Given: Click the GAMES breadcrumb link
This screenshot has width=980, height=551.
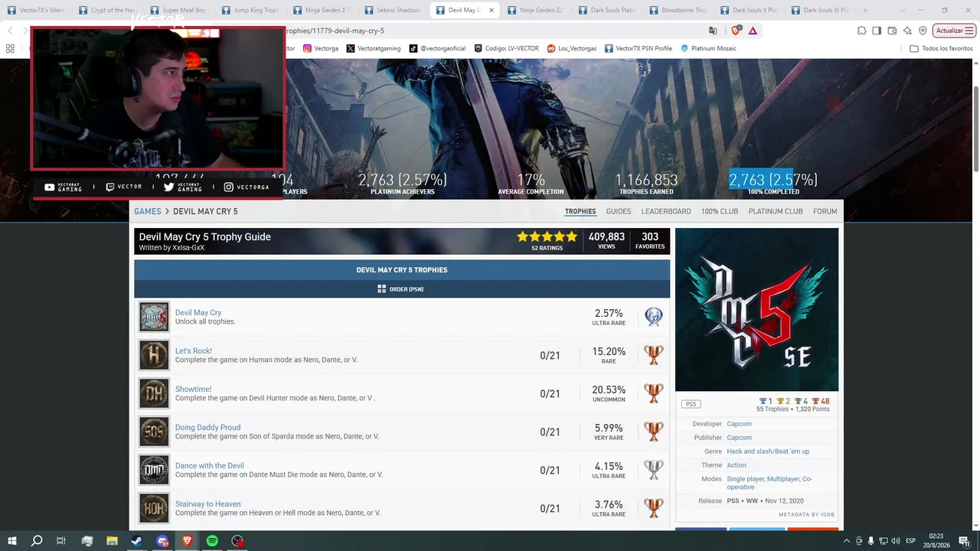Looking at the screenshot, I should click(148, 211).
